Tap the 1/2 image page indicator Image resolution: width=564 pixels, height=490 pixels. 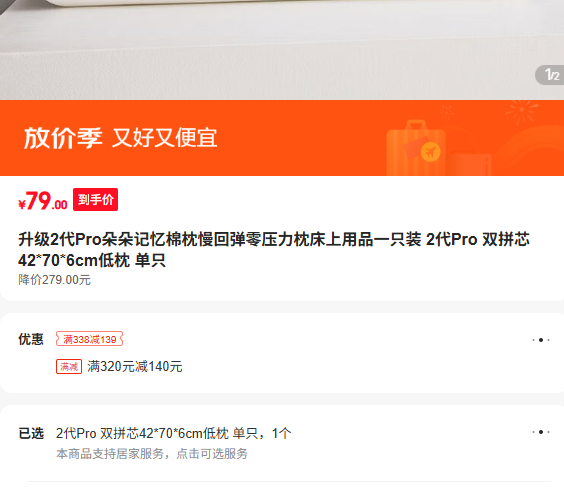pos(550,75)
